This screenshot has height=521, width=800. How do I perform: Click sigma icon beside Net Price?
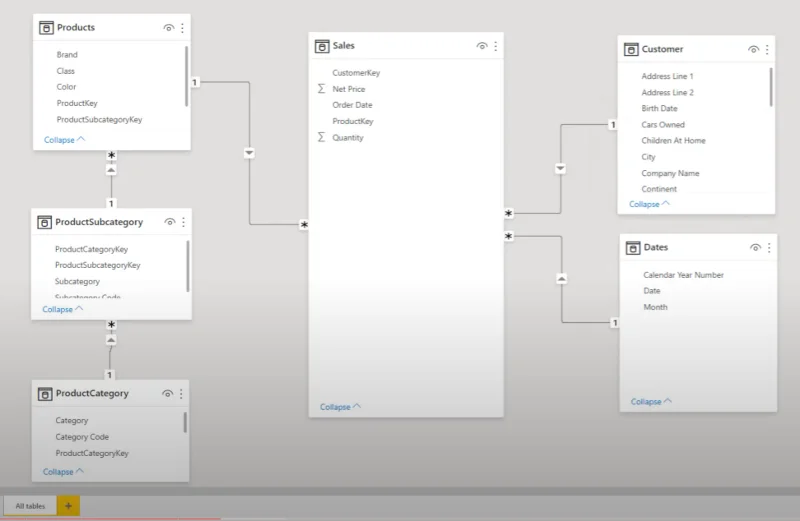321,89
